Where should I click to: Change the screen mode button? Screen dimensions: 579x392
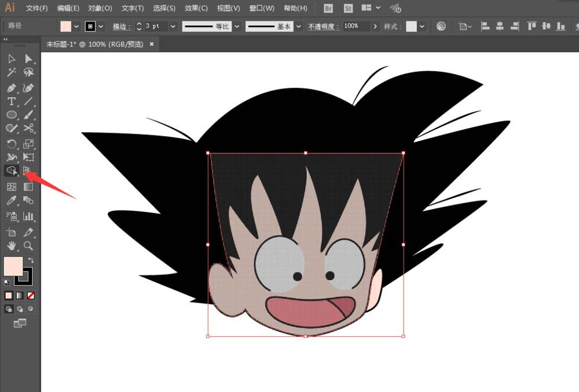click(x=20, y=323)
